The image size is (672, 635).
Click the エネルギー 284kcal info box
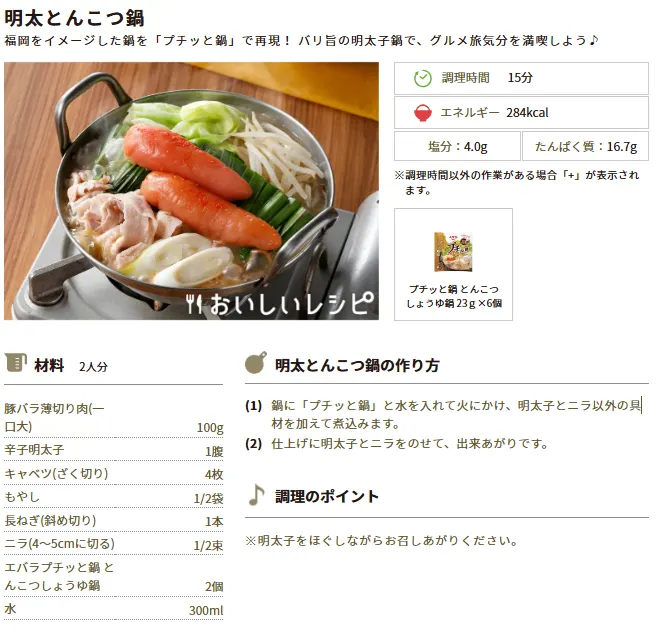pyautogui.click(x=521, y=113)
